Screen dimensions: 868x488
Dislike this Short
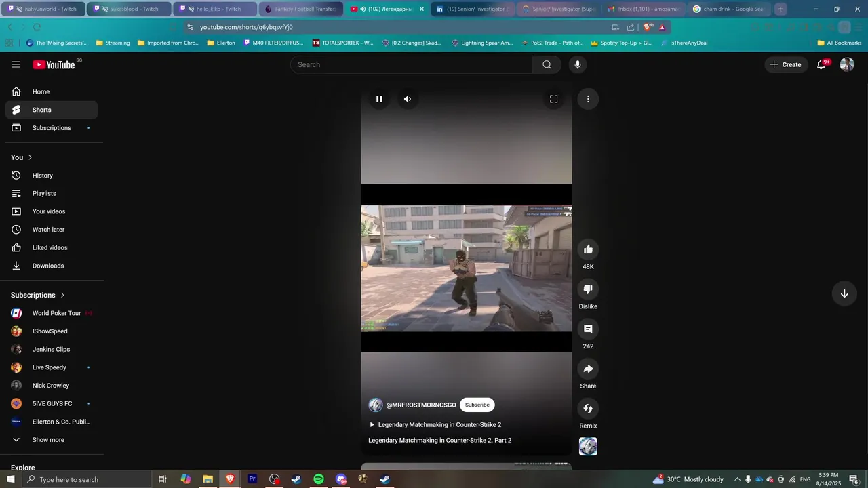tap(588, 289)
